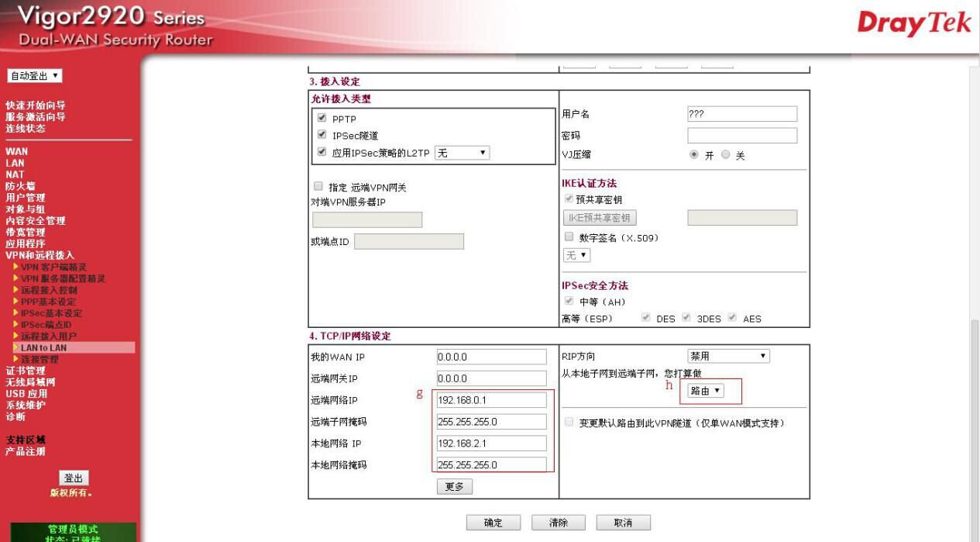This screenshot has height=542, width=980.
Task: Collapse the VPN和远程拨入 menu
Action: 40,255
